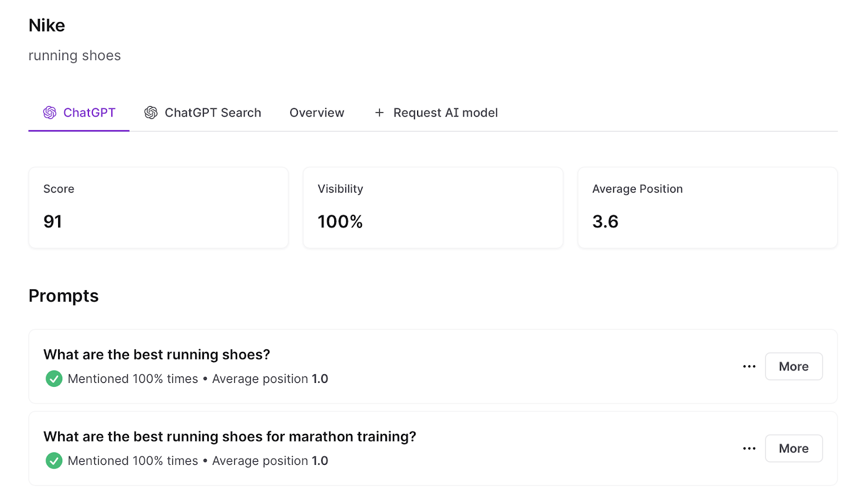Open the ellipsis menu for the marathon prompt
The height and width of the screenshot is (492, 868).
tap(748, 448)
